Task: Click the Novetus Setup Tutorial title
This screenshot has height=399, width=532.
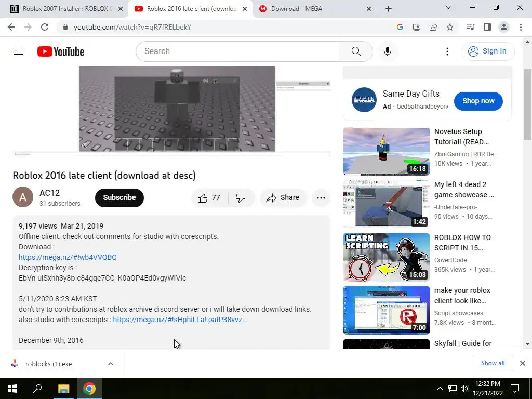Action: click(461, 137)
